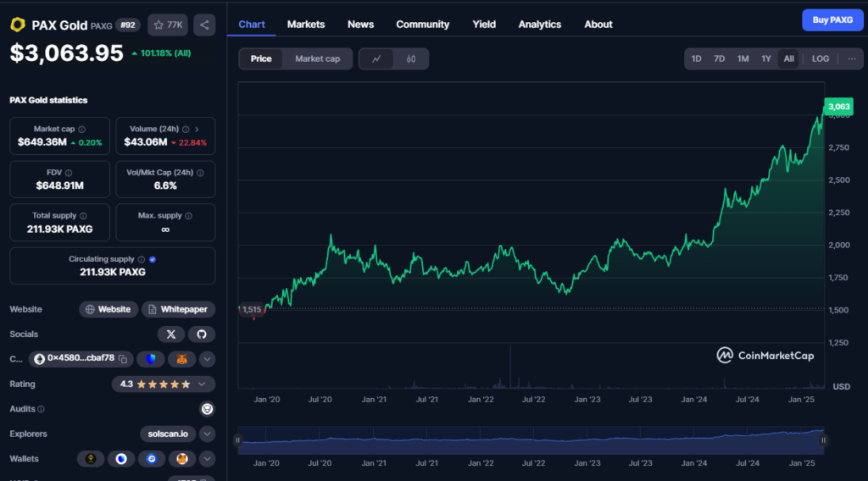The width and height of the screenshot is (868, 481).
Task: Open the About tab
Action: (598, 25)
